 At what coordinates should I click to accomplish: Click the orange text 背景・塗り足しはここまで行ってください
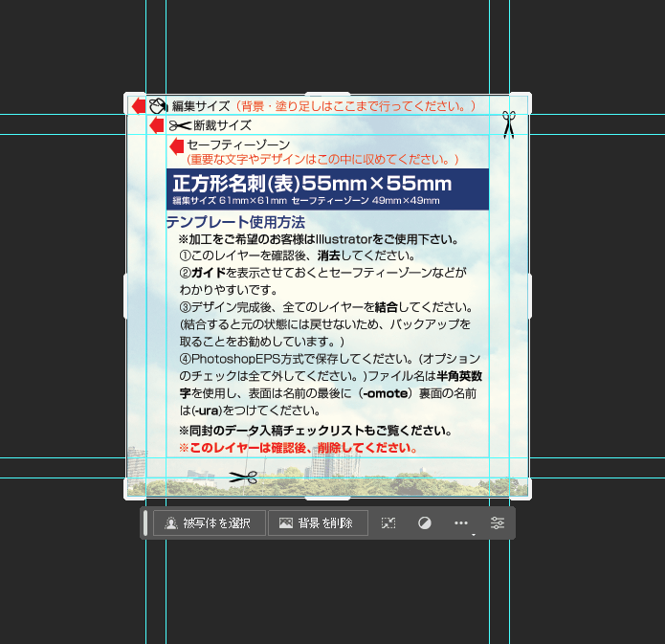tap(355, 105)
